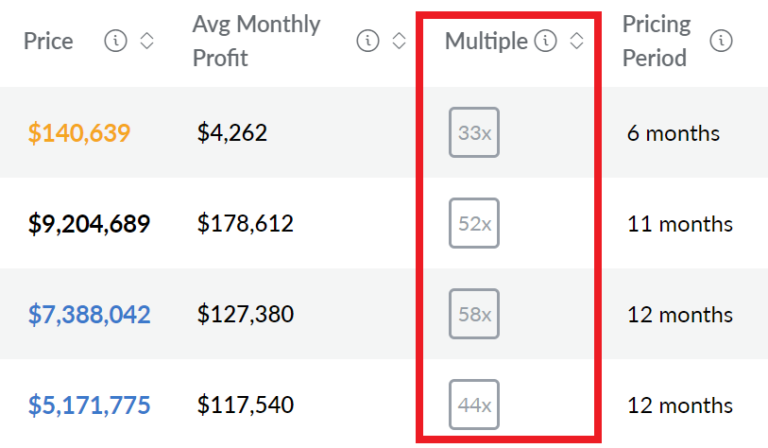
Task: Click the 52x multiple badge
Action: pos(474,224)
